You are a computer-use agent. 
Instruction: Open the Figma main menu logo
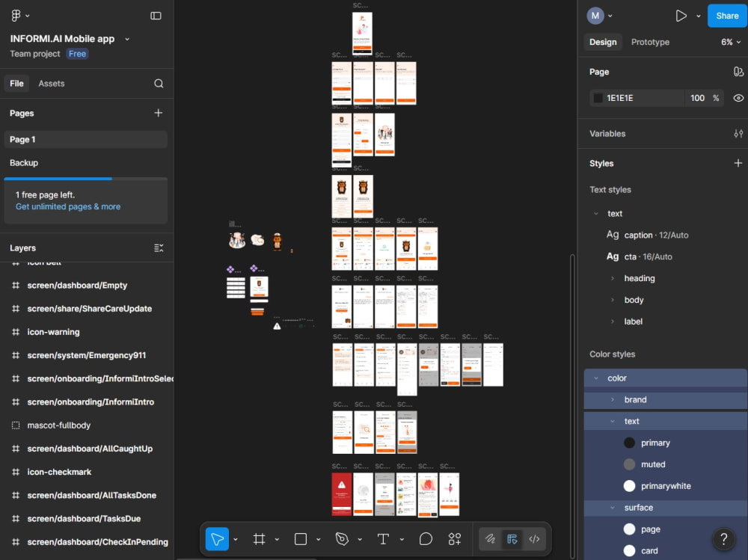[16, 16]
